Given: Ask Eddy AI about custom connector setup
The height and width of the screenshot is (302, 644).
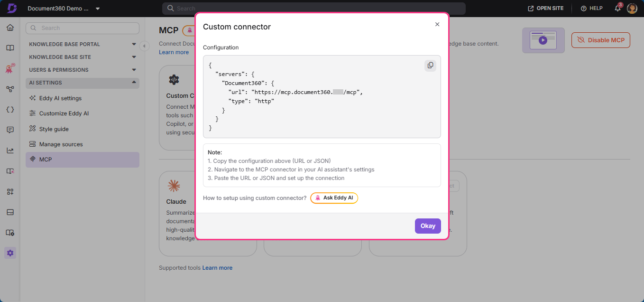Looking at the screenshot, I should 334,198.
